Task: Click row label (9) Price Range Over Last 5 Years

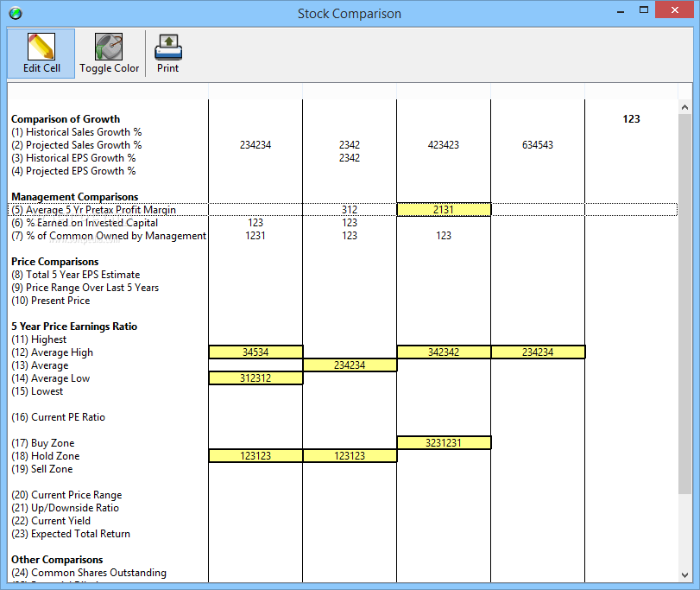Action: click(x=85, y=287)
